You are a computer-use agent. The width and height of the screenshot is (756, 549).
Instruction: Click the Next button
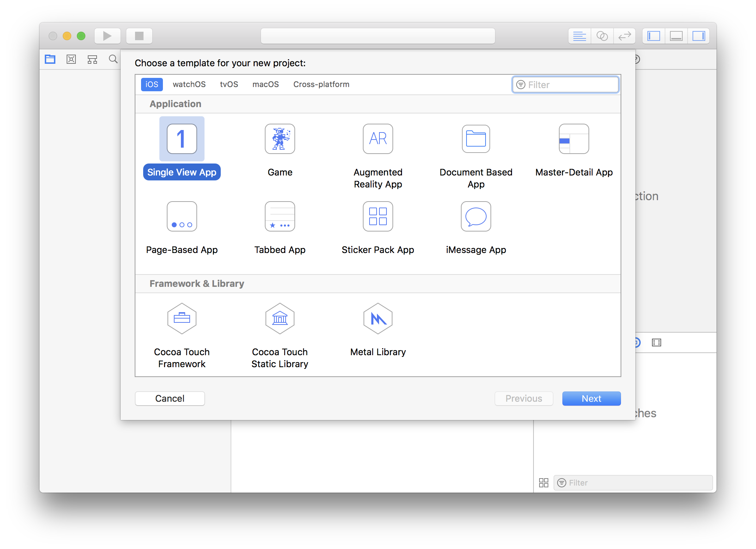[x=591, y=399]
